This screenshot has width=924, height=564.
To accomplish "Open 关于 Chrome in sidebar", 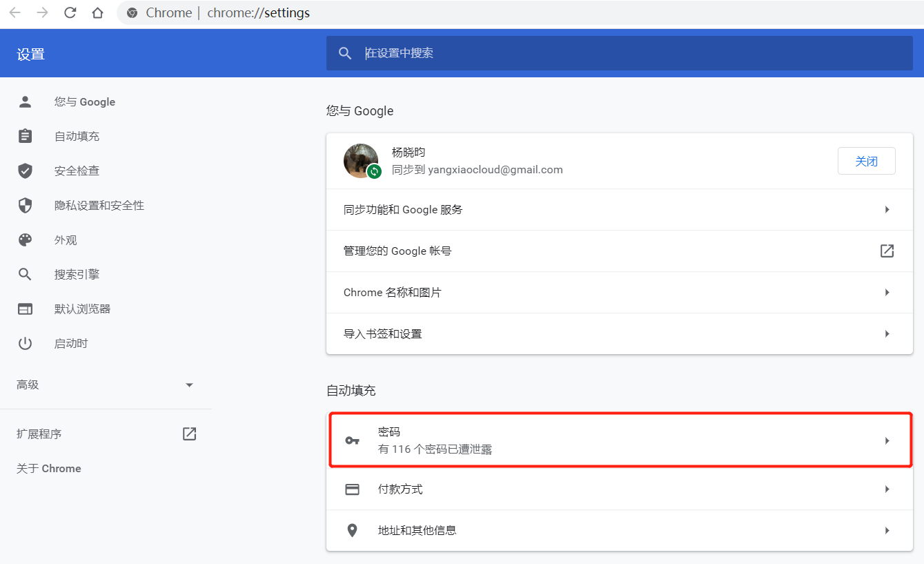I will [48, 468].
